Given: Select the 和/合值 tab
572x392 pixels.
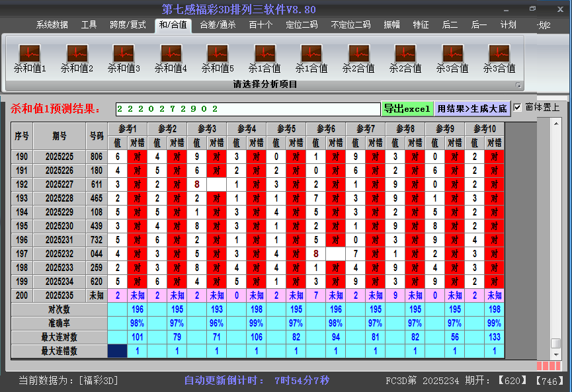Looking at the screenshot, I should pyautogui.click(x=173, y=25).
